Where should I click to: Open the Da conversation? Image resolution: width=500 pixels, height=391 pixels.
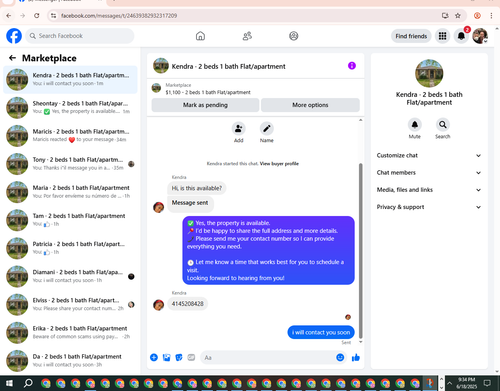70,361
